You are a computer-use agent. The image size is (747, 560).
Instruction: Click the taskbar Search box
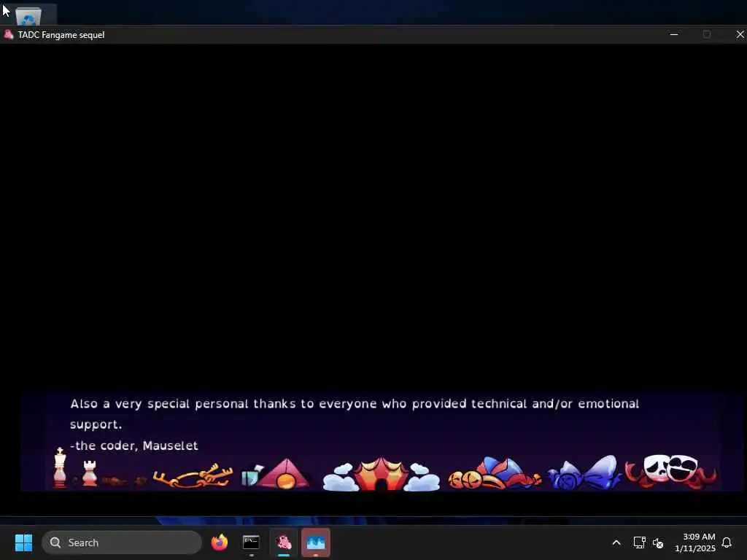pos(122,542)
